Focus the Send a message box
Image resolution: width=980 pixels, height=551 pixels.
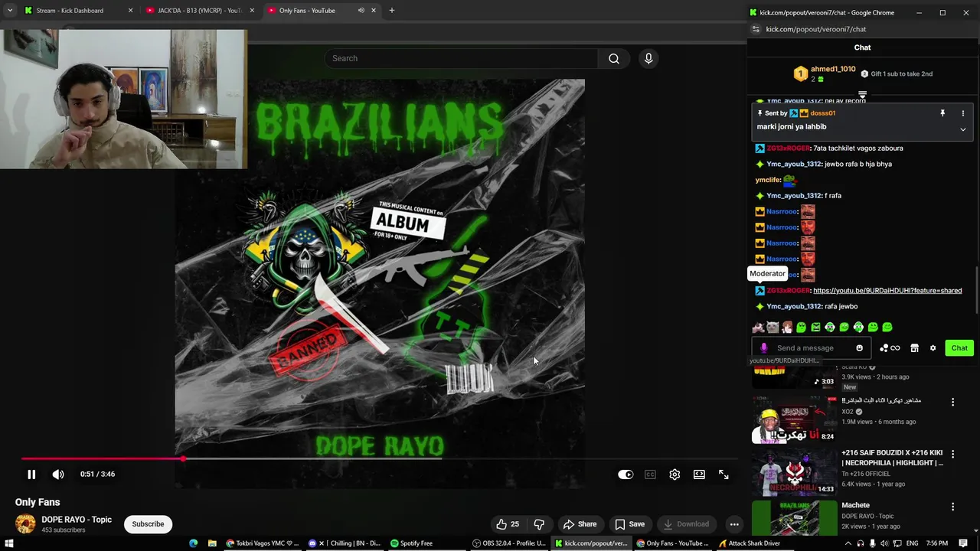[x=810, y=348]
